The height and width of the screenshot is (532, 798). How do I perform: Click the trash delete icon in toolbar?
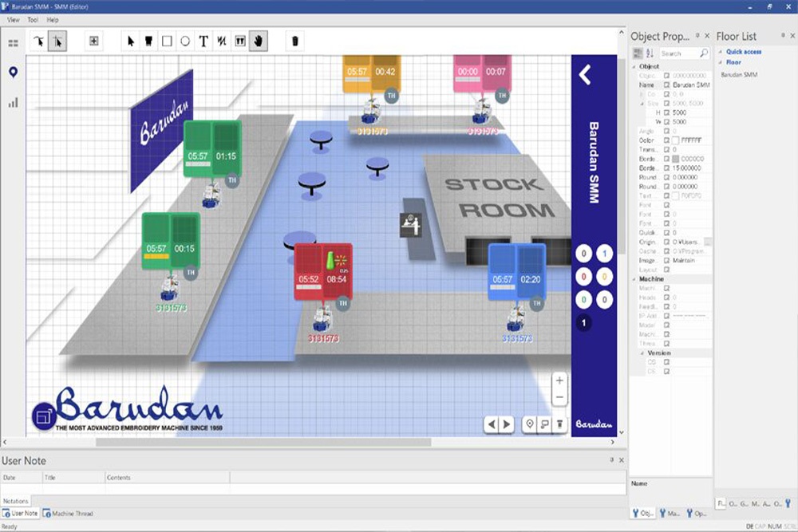pos(294,41)
